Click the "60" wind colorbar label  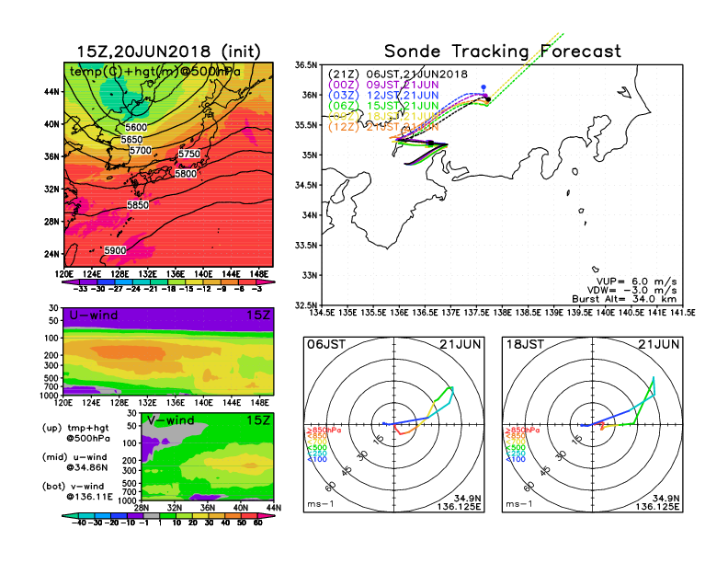coord(258,523)
